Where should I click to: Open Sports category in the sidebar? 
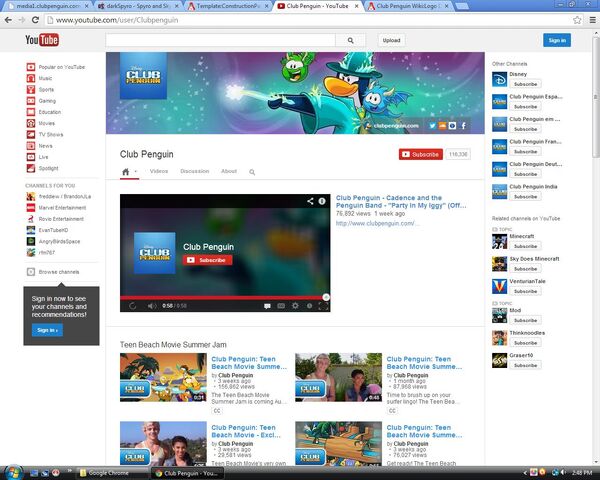tap(40, 90)
